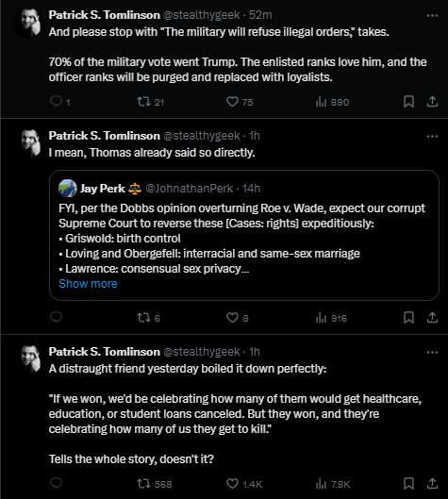
Task: Open more options on distraught friend tweet
Action: 432,352
